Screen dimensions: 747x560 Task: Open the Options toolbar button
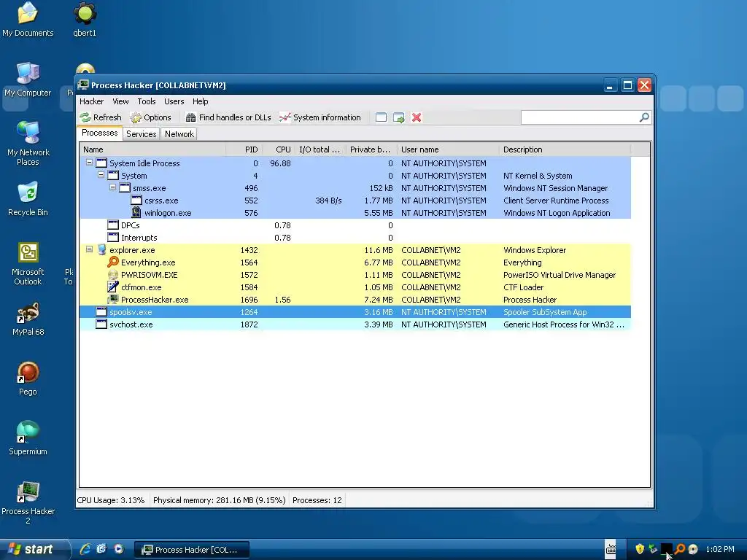click(x=150, y=117)
